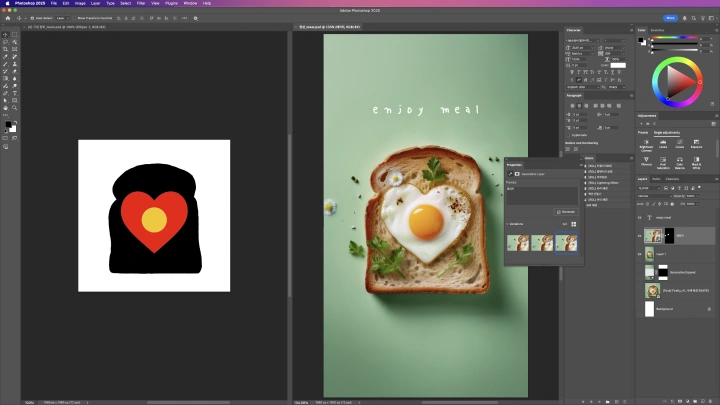Add a Black & White adjustment
This screenshot has width=720, height=405.
(x=696, y=163)
